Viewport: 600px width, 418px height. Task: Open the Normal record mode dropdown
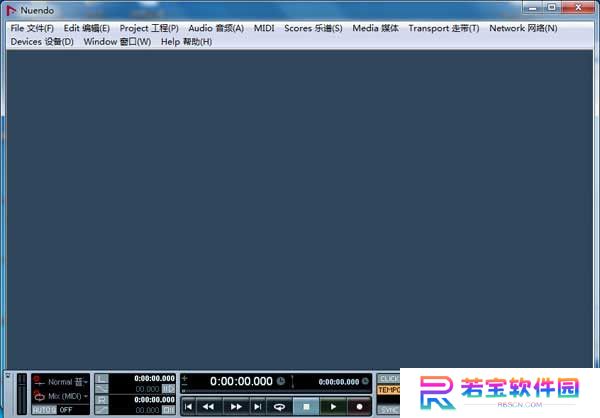click(68, 382)
